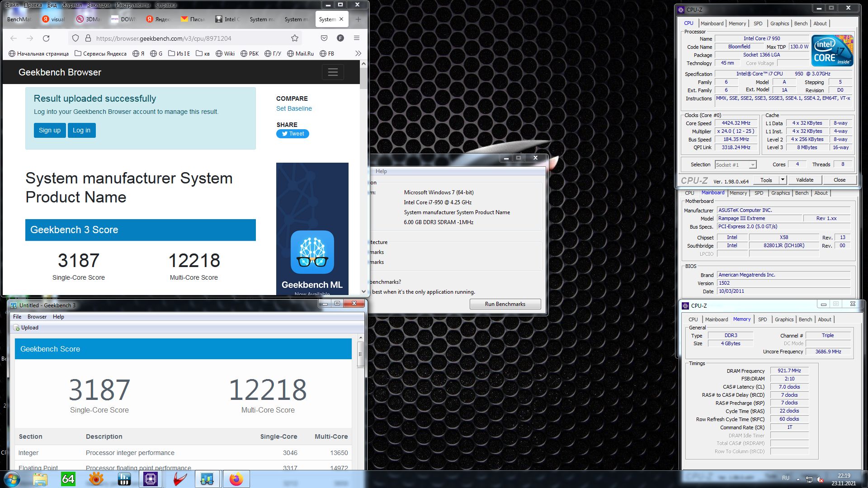Go back in the Firefox browser

(14, 38)
